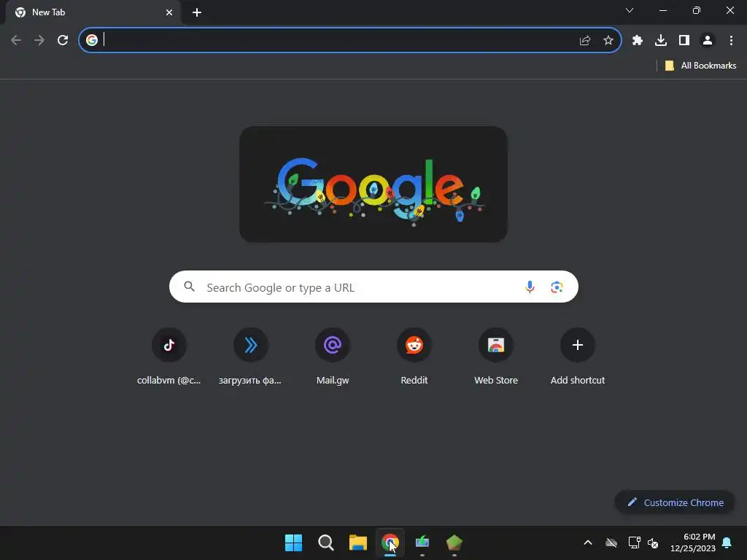Close the New Tab tab
The width and height of the screenshot is (747, 560).
tap(169, 12)
